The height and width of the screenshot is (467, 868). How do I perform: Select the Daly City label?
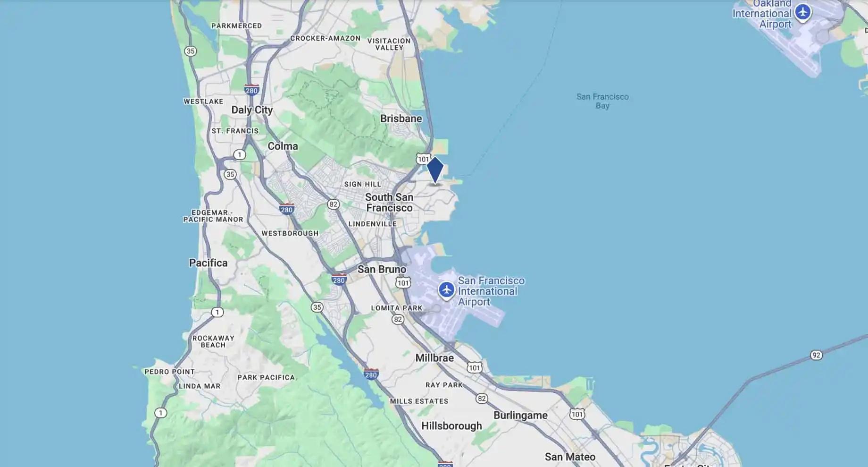click(x=252, y=110)
